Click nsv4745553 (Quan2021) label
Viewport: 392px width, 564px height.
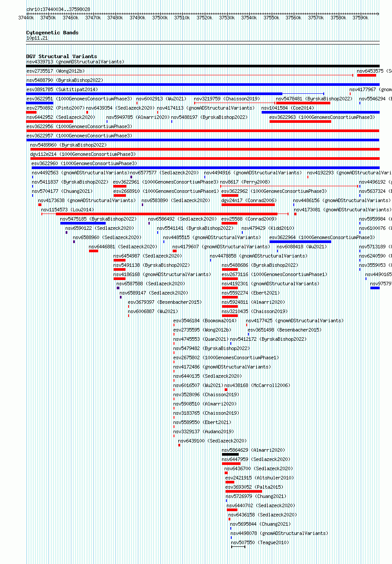(201, 339)
